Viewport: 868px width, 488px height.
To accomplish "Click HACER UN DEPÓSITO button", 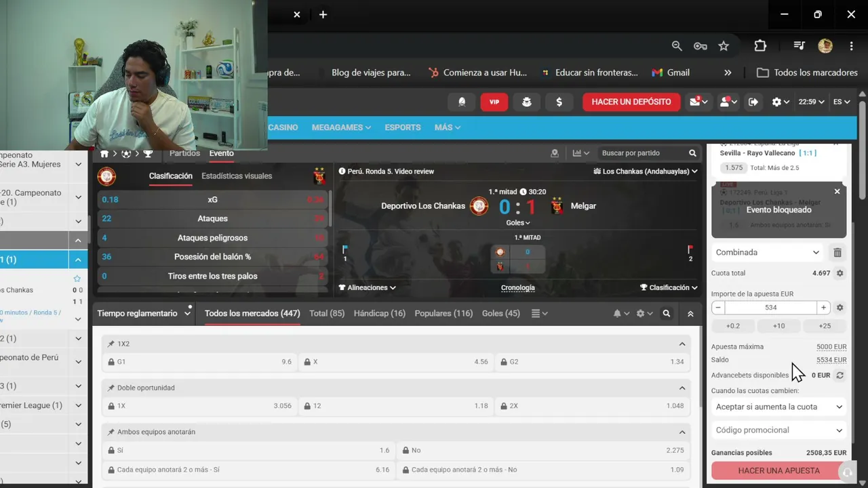I will pos(631,102).
